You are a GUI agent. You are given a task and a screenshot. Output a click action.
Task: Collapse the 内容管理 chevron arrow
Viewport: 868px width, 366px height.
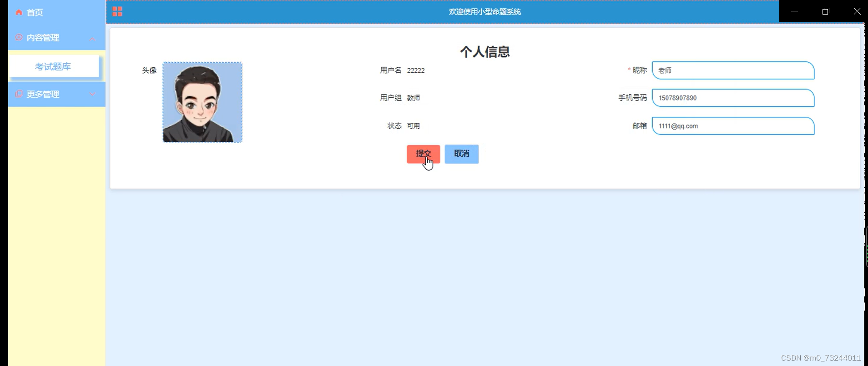(92, 39)
